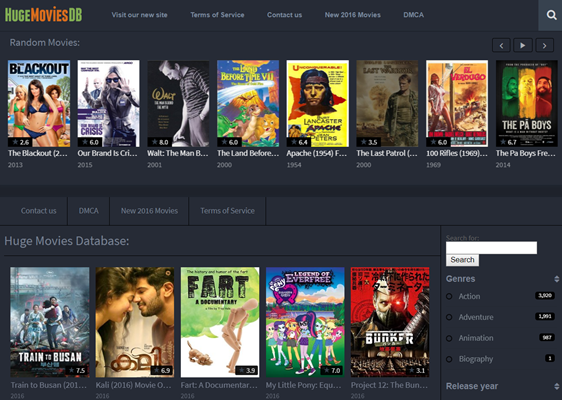Play the random movies carousel

523,46
